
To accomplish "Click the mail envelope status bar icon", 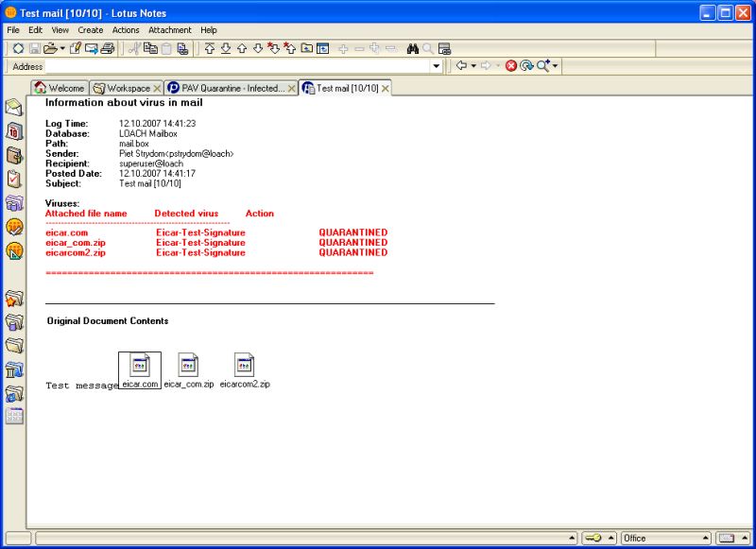I will [x=727, y=538].
